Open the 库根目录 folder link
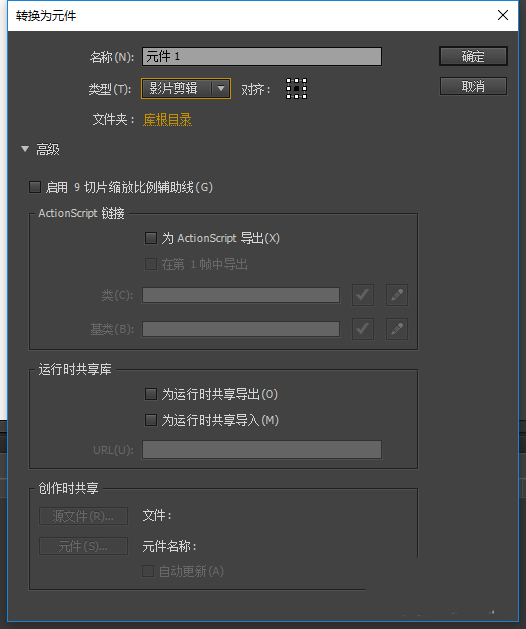 click(167, 120)
